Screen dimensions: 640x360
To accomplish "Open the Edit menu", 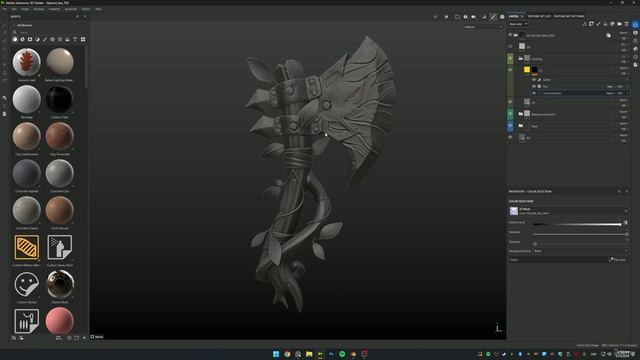I will 14,9.
